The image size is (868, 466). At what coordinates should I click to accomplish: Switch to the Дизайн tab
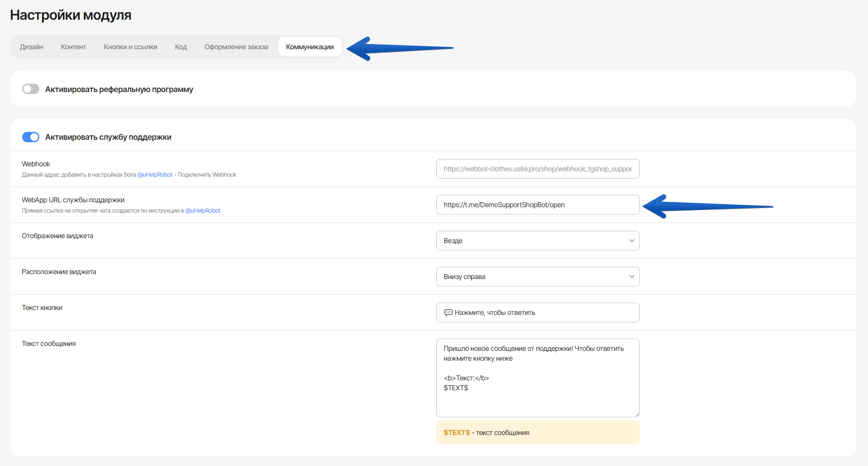pos(31,47)
